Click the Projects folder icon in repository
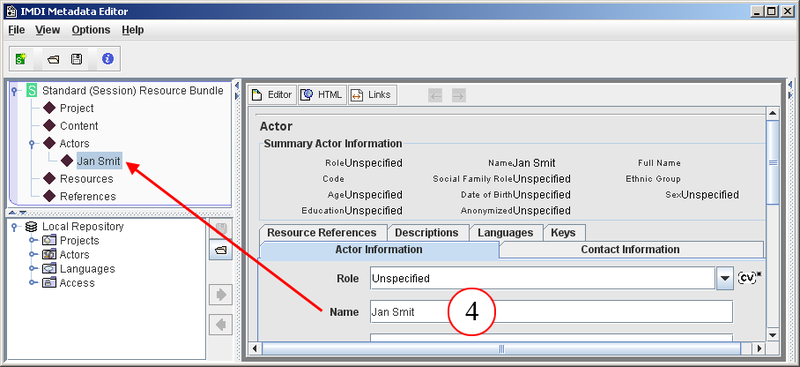The width and height of the screenshot is (800, 367). (x=48, y=240)
